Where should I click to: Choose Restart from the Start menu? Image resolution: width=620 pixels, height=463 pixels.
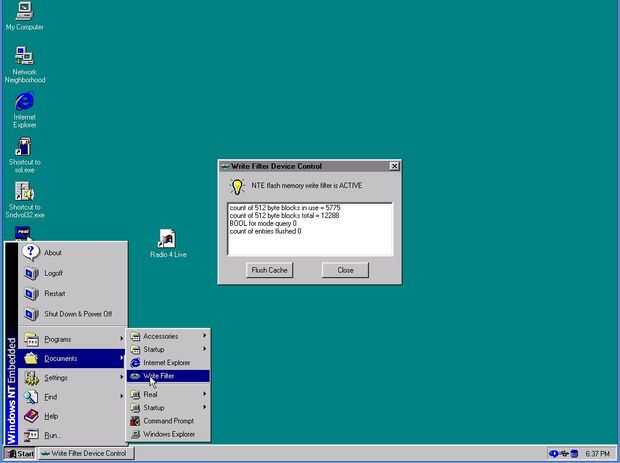(73, 294)
